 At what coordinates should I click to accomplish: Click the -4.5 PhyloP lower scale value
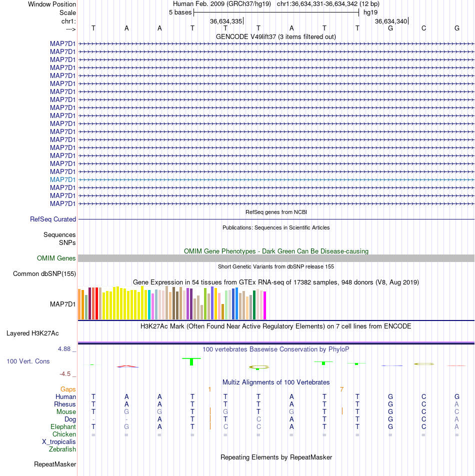(65, 374)
